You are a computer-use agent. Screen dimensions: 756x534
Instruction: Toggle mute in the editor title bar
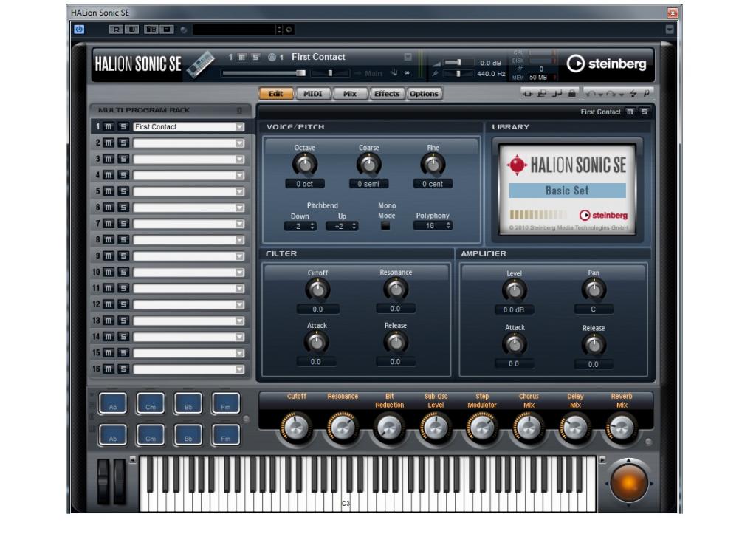[630, 112]
